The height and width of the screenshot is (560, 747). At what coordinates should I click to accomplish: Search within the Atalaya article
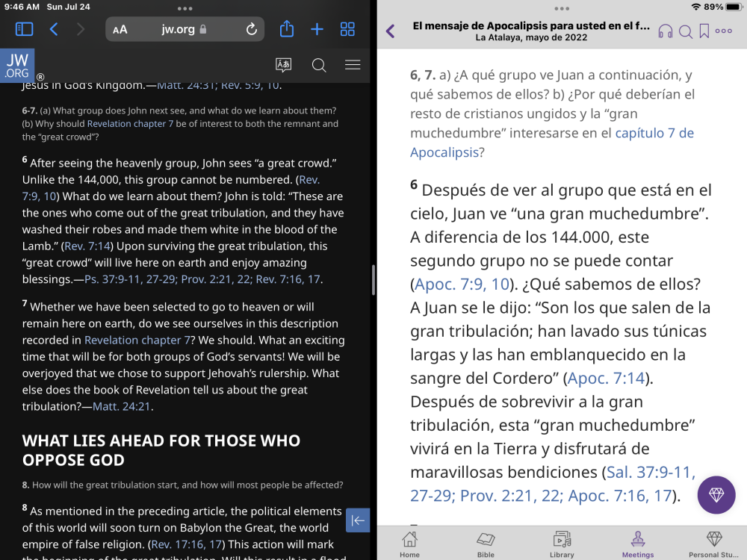pos(687,32)
